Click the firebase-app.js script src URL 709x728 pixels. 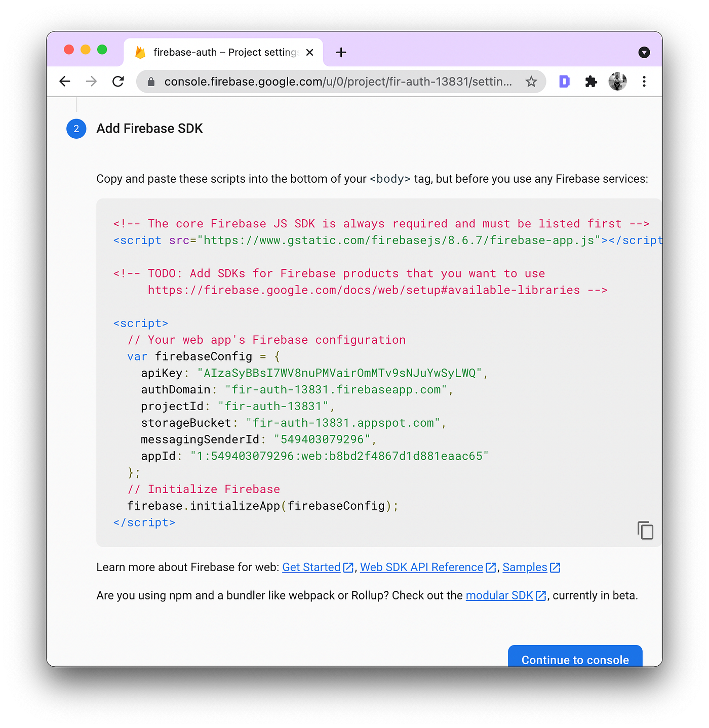pos(399,240)
